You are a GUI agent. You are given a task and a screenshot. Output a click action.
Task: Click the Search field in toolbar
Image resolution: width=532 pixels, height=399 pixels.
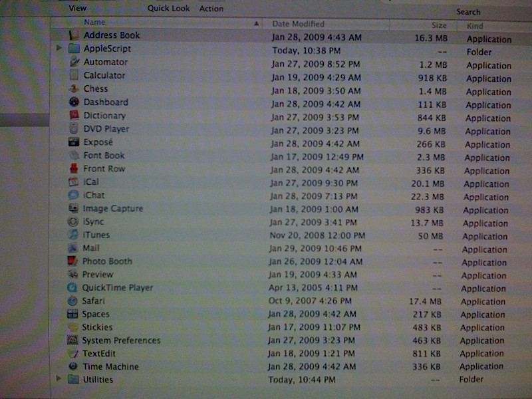point(469,12)
